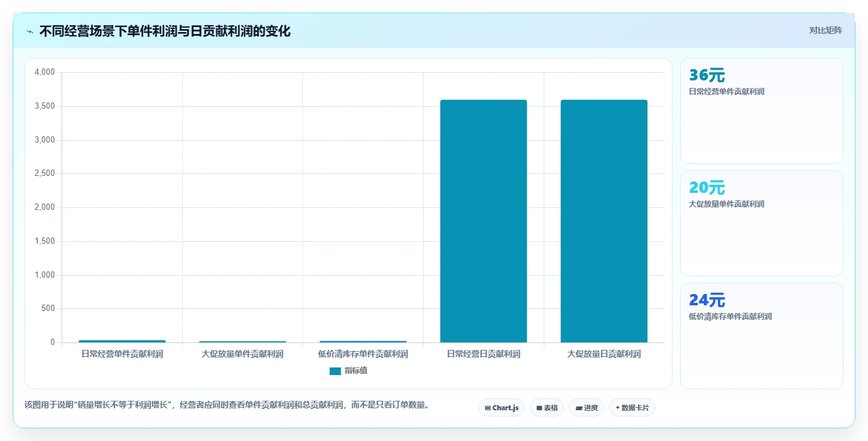Click the 指标值 legend label text
Image resolution: width=868 pixels, height=441 pixels.
[x=356, y=371]
